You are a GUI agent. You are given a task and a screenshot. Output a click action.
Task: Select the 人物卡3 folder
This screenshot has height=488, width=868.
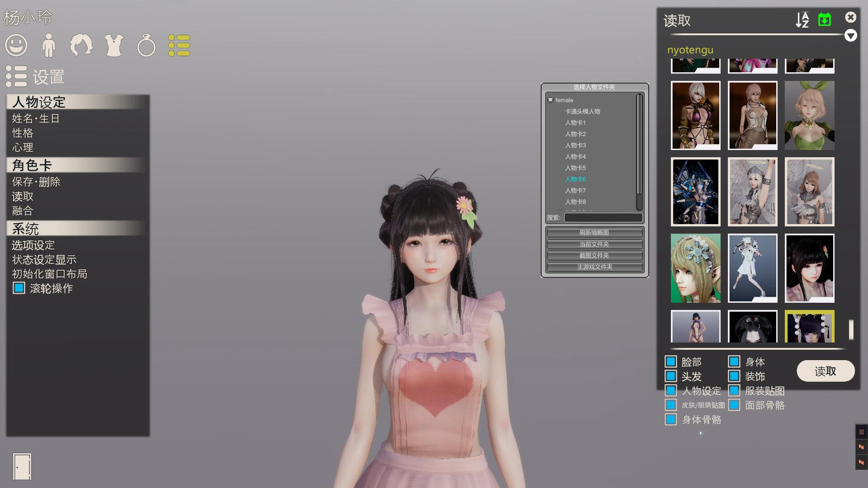coord(575,145)
